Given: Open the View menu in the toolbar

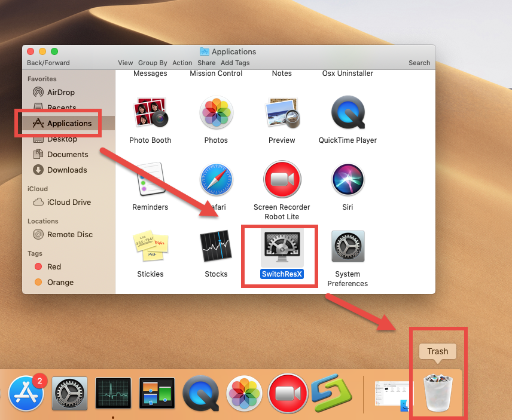Looking at the screenshot, I should point(125,63).
